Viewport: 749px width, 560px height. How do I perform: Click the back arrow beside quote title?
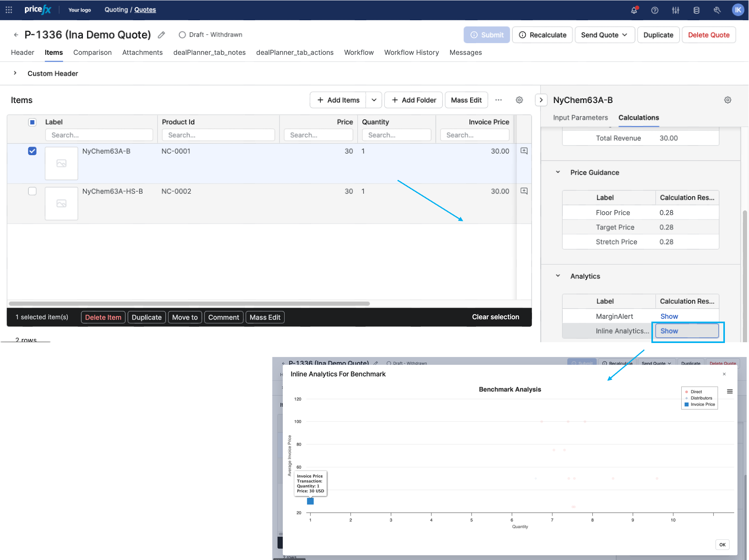pos(16,35)
